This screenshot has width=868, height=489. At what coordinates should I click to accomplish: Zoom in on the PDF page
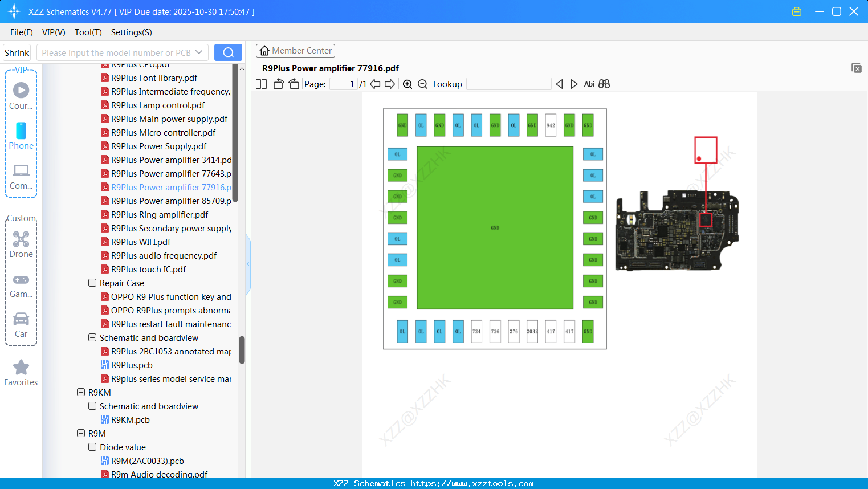click(x=407, y=84)
